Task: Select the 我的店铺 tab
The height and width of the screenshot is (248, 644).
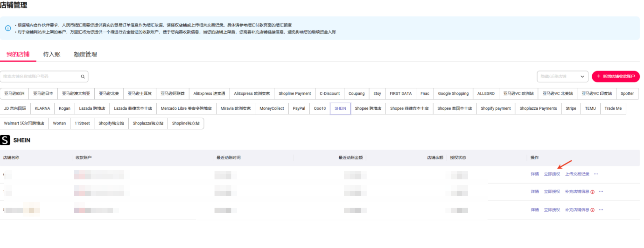Action: [18, 54]
